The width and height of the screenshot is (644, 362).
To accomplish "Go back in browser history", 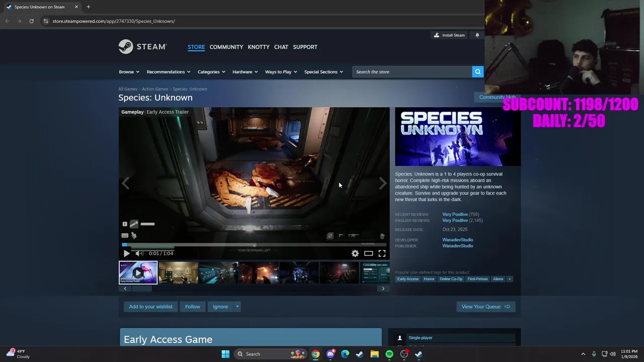I will (7, 21).
